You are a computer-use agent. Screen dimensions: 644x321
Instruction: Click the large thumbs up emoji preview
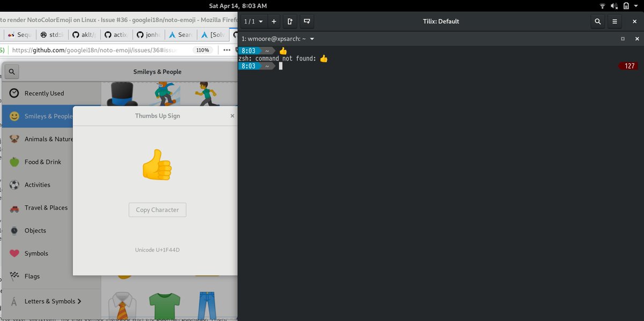(157, 164)
